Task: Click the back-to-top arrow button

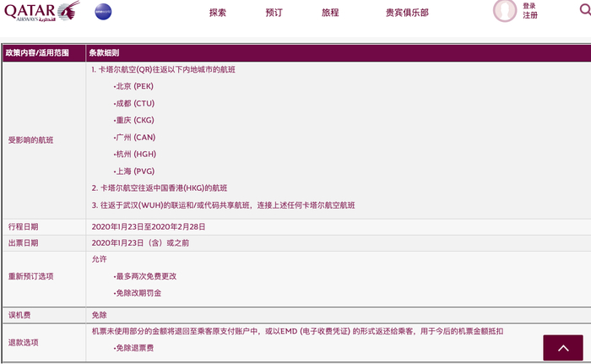Action: point(563,348)
